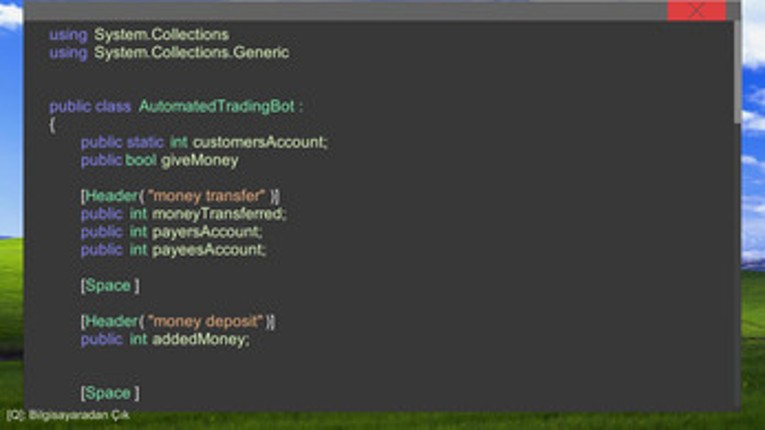The width and height of the screenshot is (765, 430).
Task: Click the 'using System.Collections' first line
Action: 139,35
